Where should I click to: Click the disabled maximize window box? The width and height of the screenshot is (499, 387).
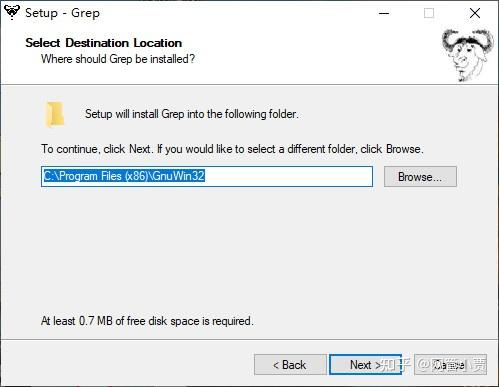[x=429, y=13]
